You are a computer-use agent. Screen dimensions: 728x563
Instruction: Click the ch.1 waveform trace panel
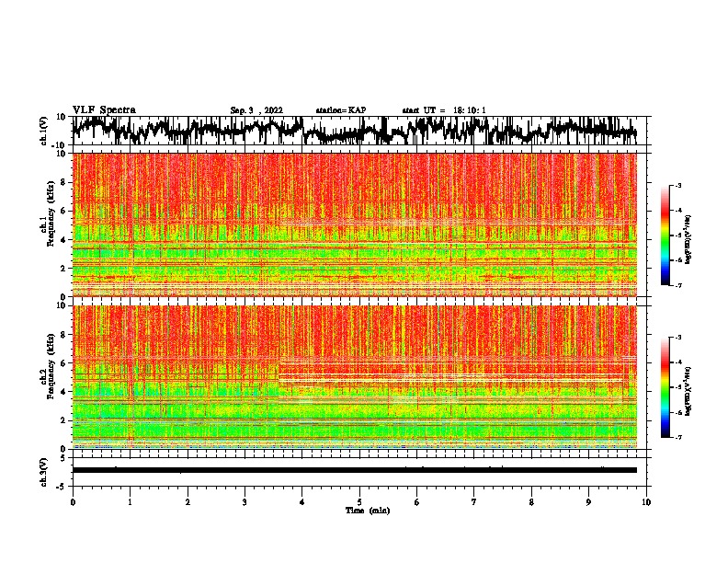[359, 131]
